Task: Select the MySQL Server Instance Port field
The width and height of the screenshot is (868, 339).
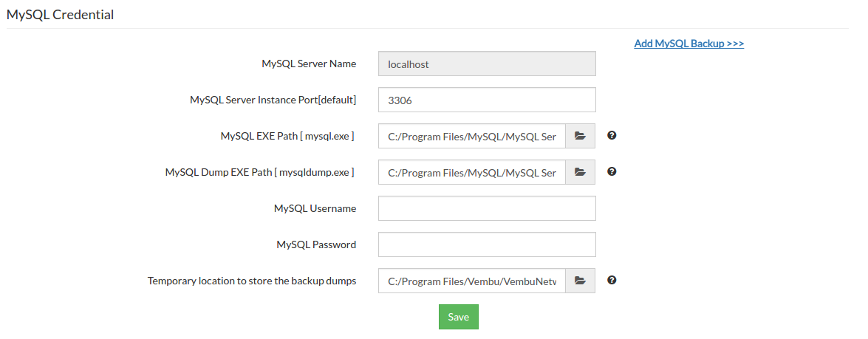Action: tap(487, 100)
